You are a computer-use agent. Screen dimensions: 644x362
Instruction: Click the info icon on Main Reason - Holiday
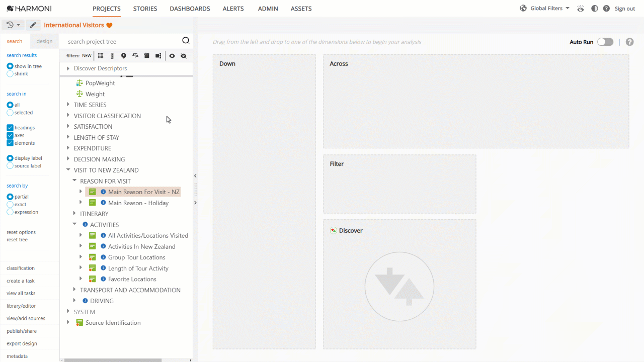tap(103, 203)
